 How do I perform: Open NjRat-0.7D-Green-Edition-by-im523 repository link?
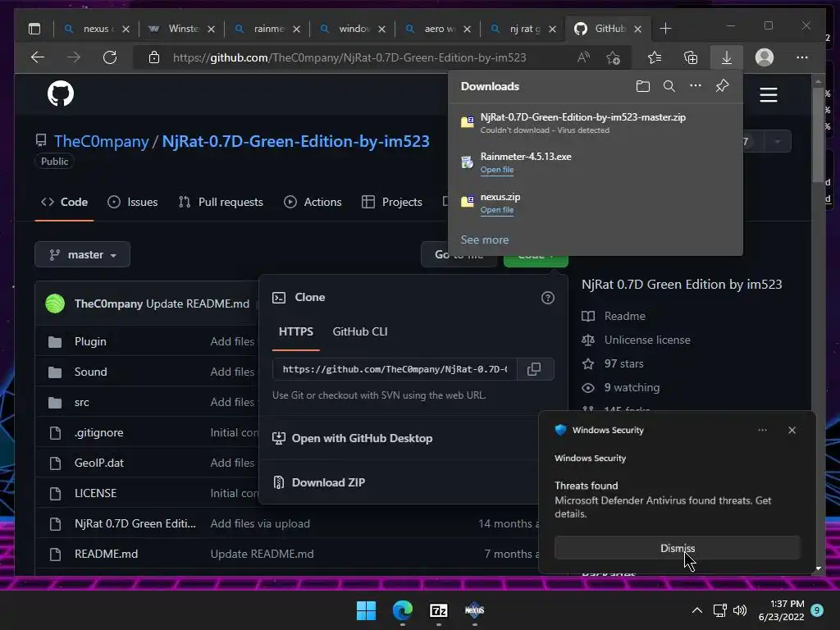[295, 141]
